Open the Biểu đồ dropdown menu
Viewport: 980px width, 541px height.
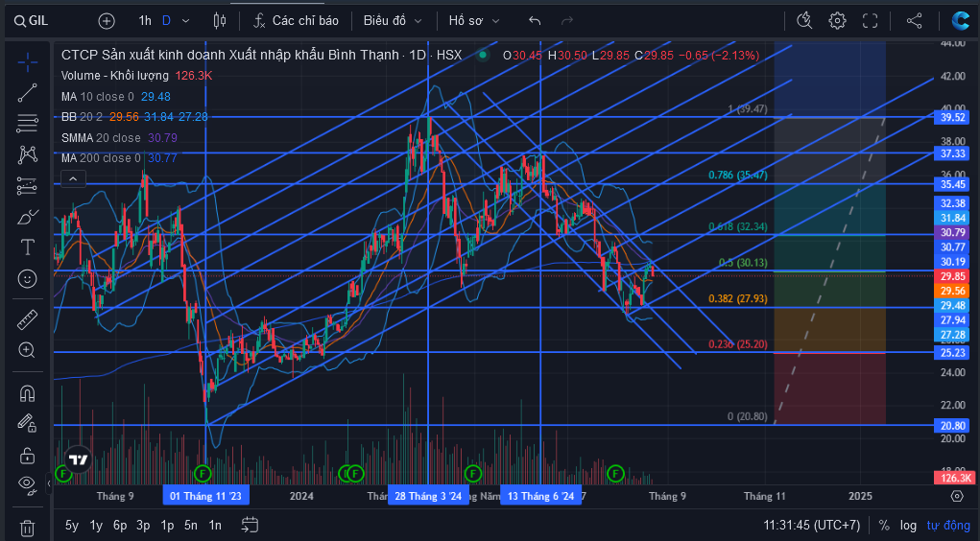(393, 20)
